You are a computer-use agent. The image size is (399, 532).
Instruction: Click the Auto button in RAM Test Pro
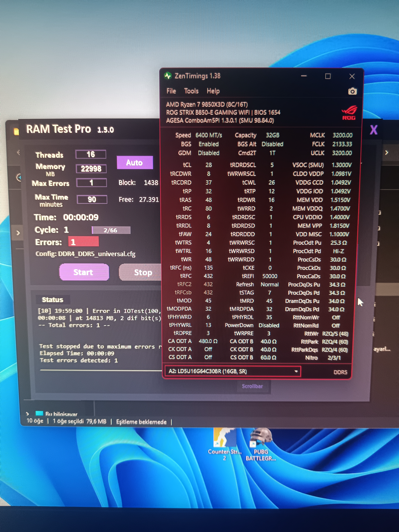pos(135,163)
